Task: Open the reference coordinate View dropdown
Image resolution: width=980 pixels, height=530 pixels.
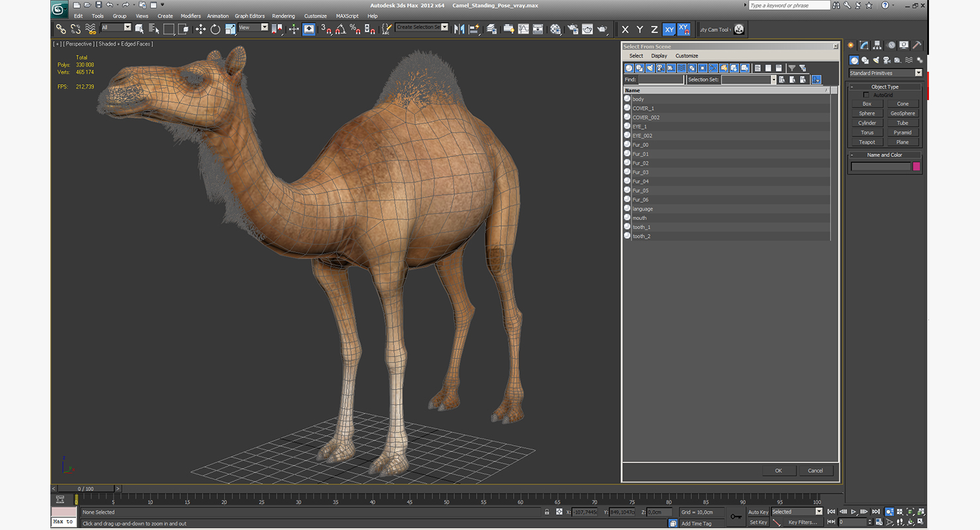Action: [253, 27]
